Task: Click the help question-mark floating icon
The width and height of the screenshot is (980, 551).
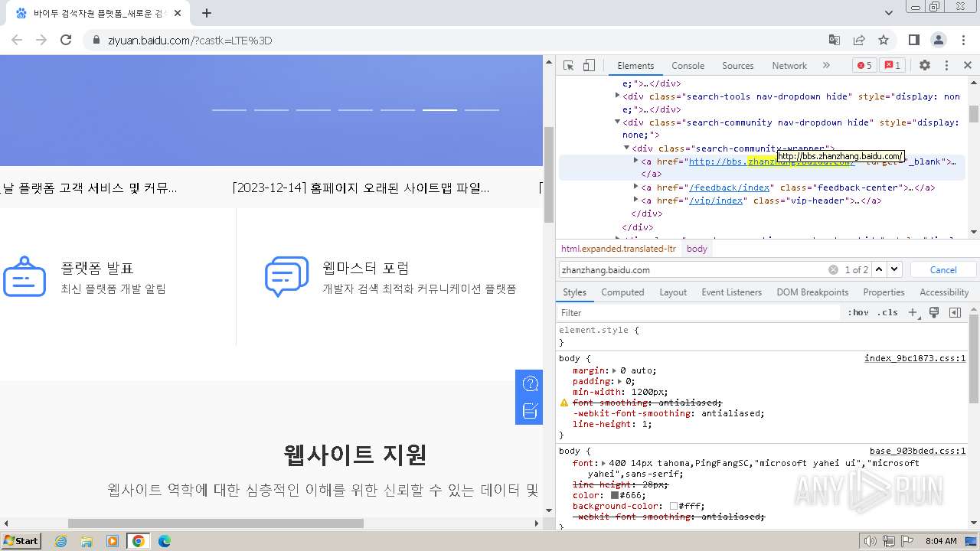Action: pyautogui.click(x=530, y=383)
